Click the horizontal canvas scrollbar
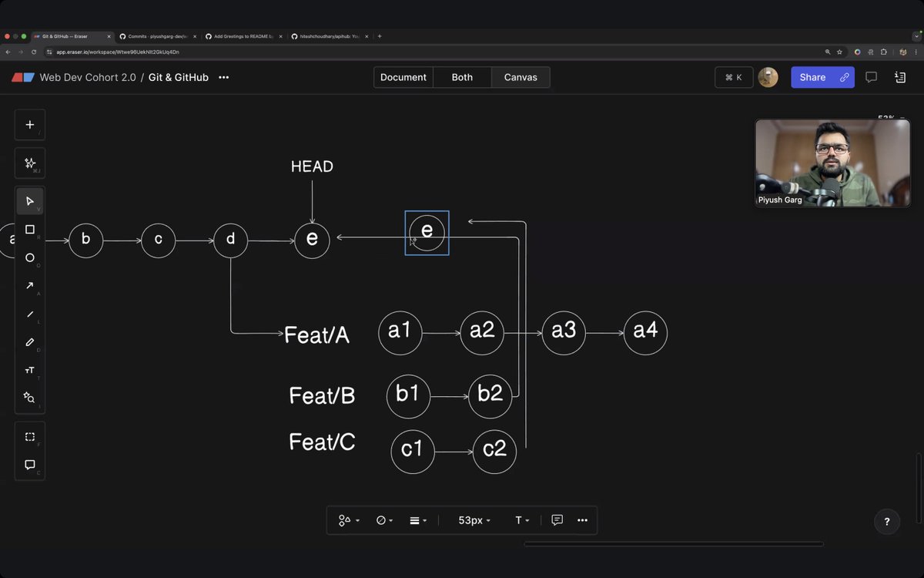The width and height of the screenshot is (924, 578). 674,544
